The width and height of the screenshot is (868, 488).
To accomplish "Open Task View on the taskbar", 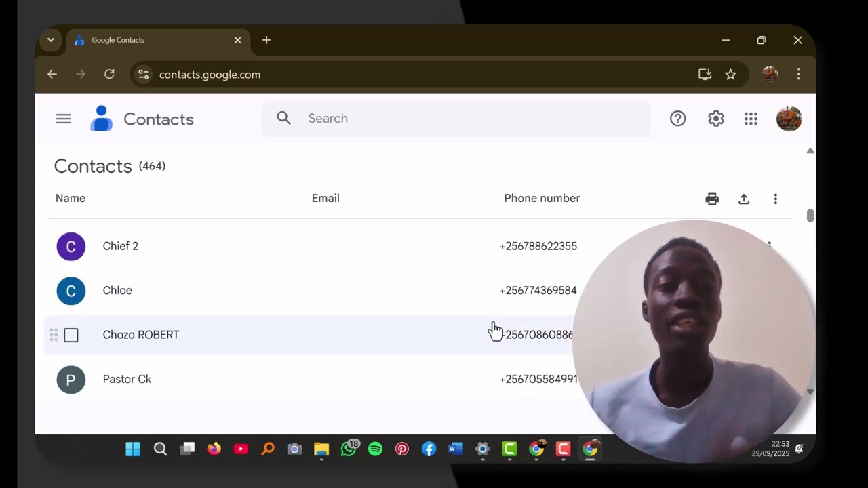I will pyautogui.click(x=187, y=449).
